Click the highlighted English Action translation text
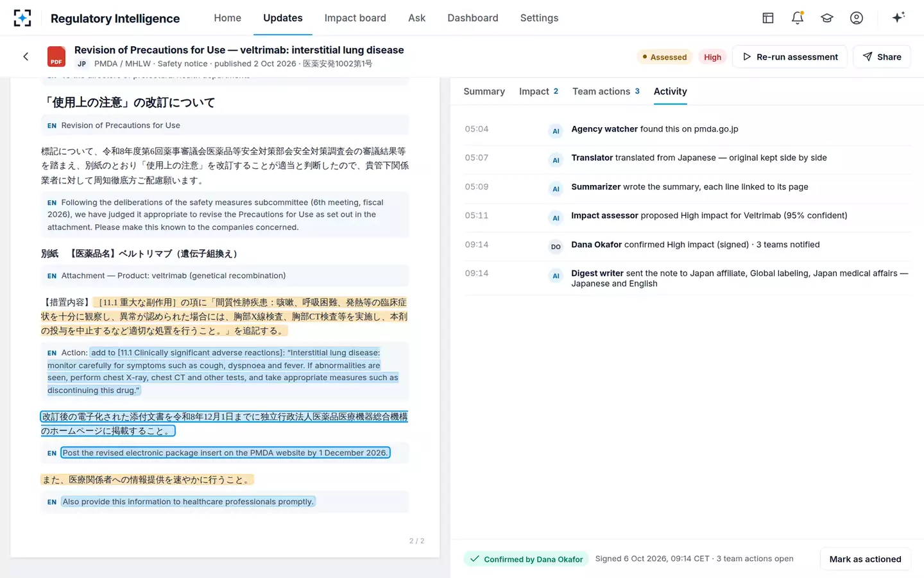Viewport: 924px width, 578px height. point(223,371)
